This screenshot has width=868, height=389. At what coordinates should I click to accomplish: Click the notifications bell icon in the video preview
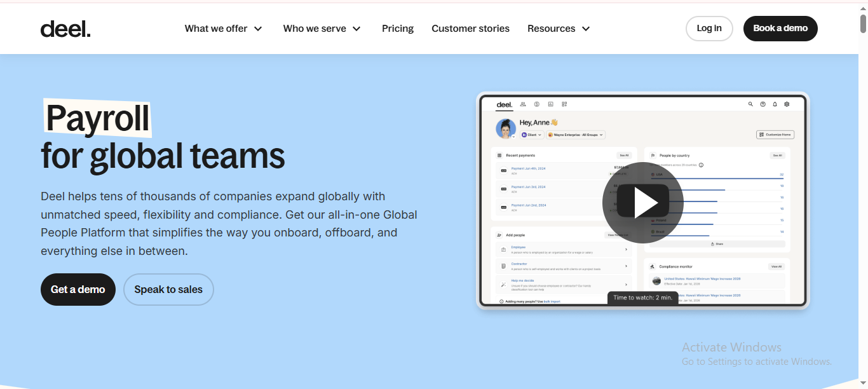[x=775, y=104]
